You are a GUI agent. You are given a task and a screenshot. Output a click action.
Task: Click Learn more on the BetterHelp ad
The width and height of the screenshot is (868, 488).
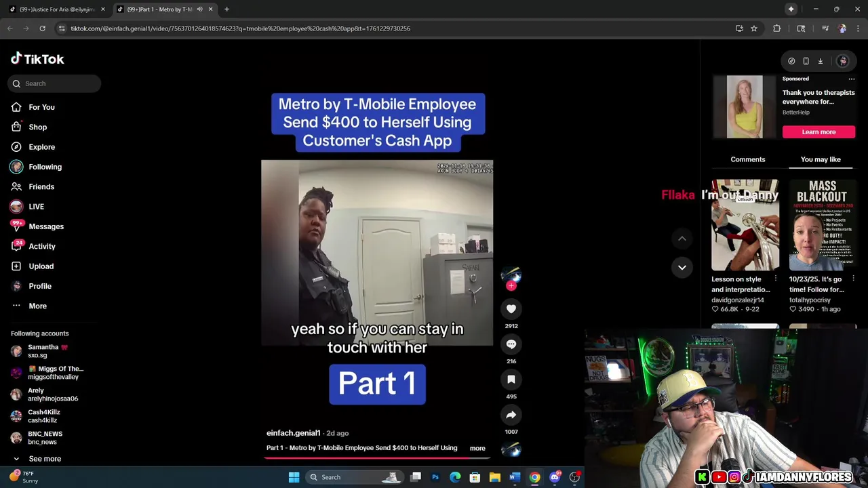click(818, 132)
